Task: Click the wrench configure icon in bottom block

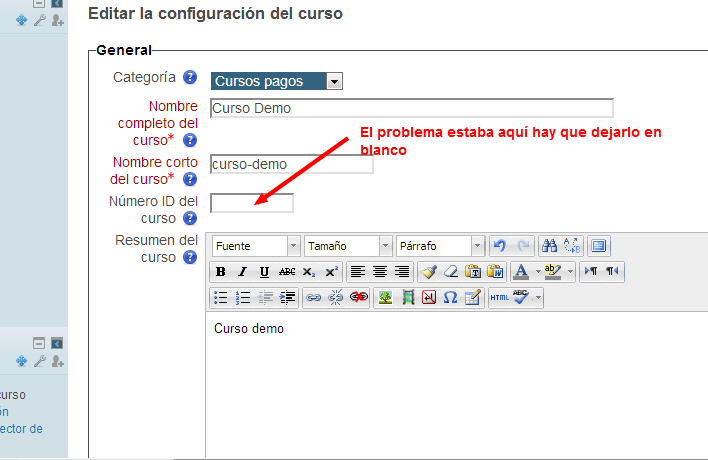Action: (x=40, y=361)
